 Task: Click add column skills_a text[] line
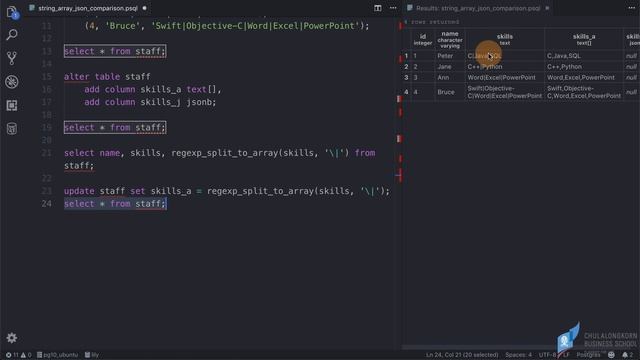(153, 89)
